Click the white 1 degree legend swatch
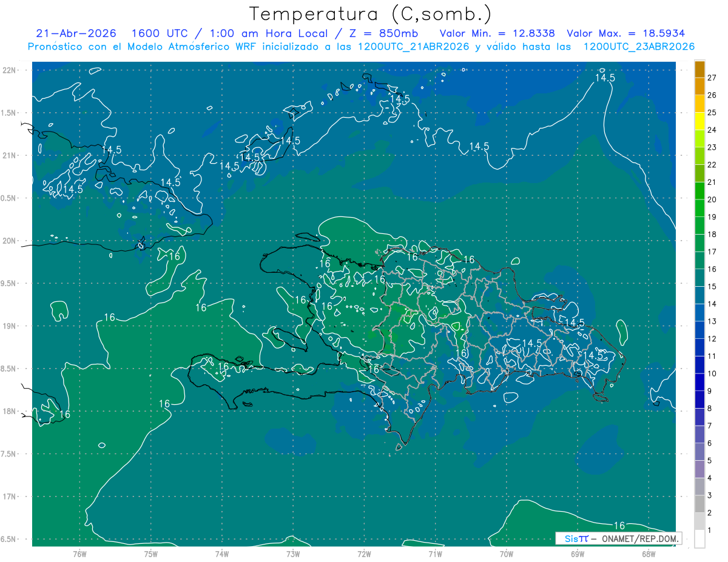This screenshot has width=728, height=562. [x=699, y=539]
